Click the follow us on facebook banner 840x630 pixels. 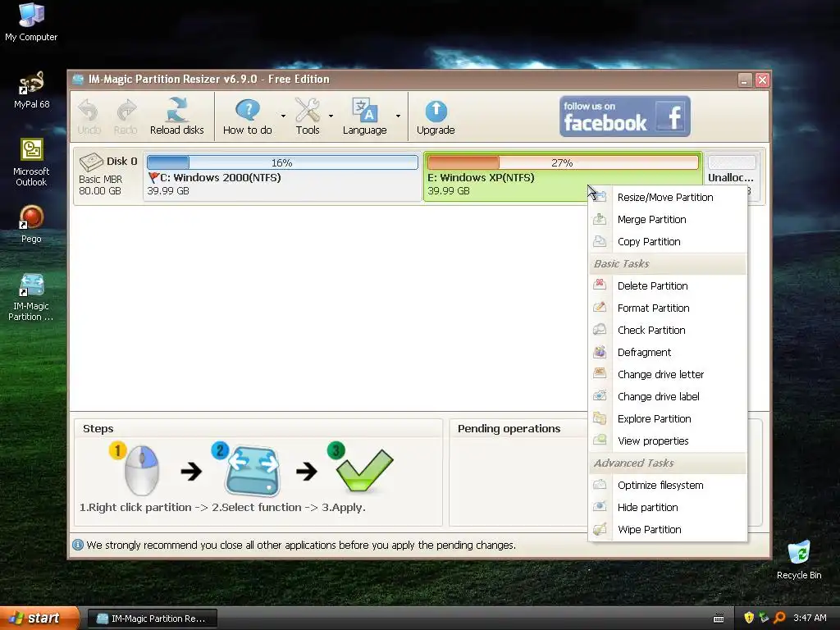tap(624, 116)
